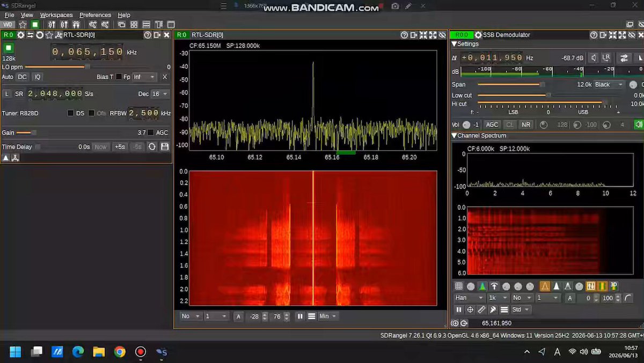The image size is (644, 363).
Task: Open Chrome from the Windows taskbar
Action: (120, 352)
